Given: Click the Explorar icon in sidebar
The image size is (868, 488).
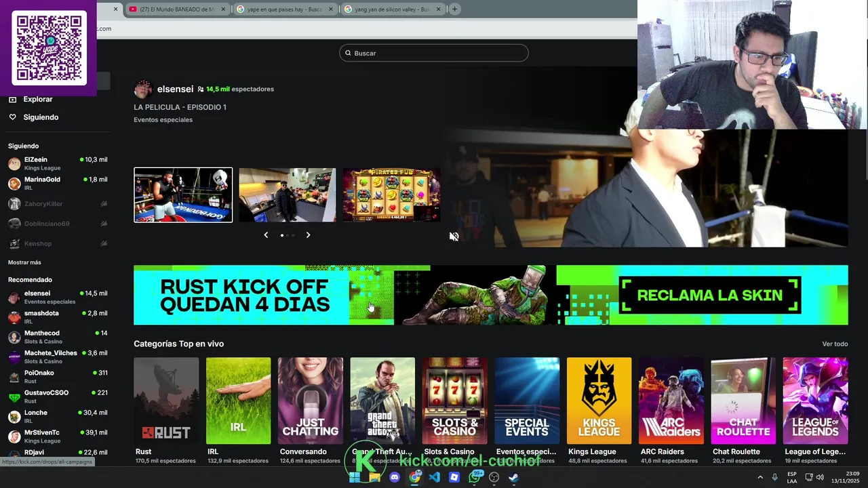Looking at the screenshot, I should tap(12, 99).
